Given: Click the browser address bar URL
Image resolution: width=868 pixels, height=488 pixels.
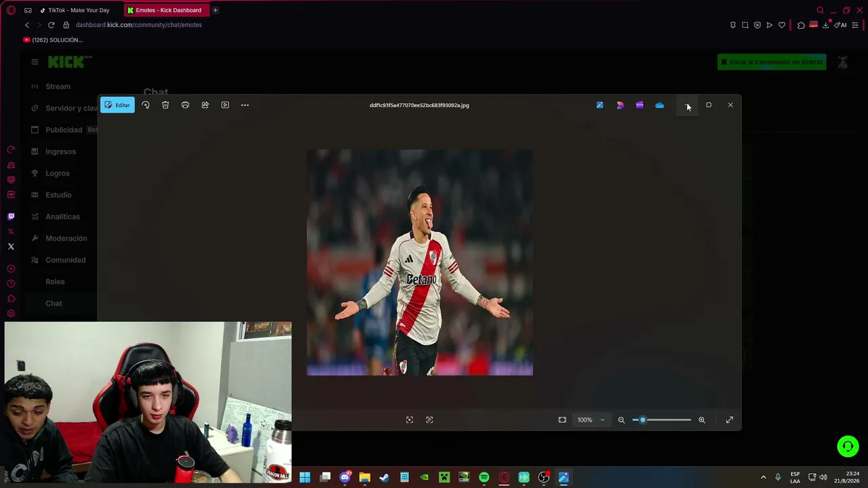Looking at the screenshot, I should pyautogui.click(x=138, y=25).
